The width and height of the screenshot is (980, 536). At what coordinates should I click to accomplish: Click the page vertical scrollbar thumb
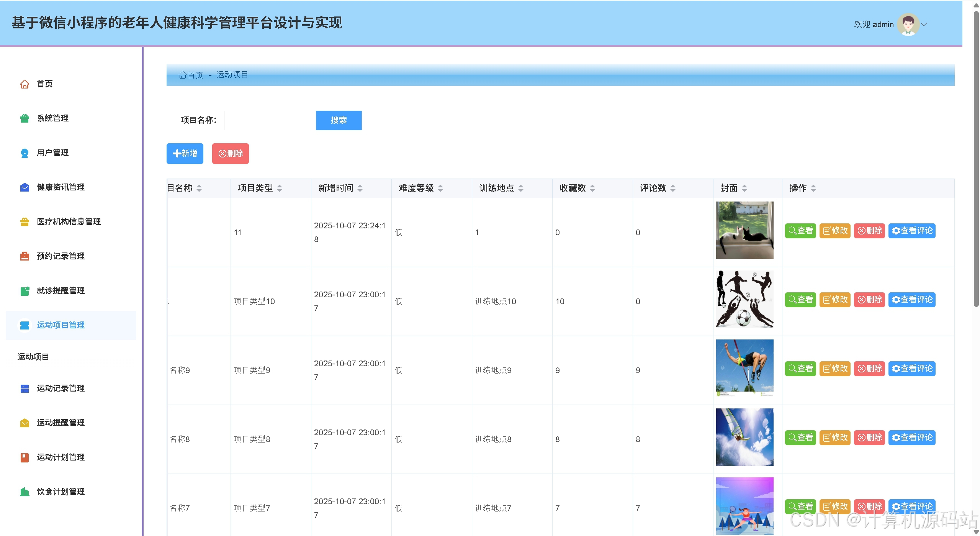pos(976,159)
